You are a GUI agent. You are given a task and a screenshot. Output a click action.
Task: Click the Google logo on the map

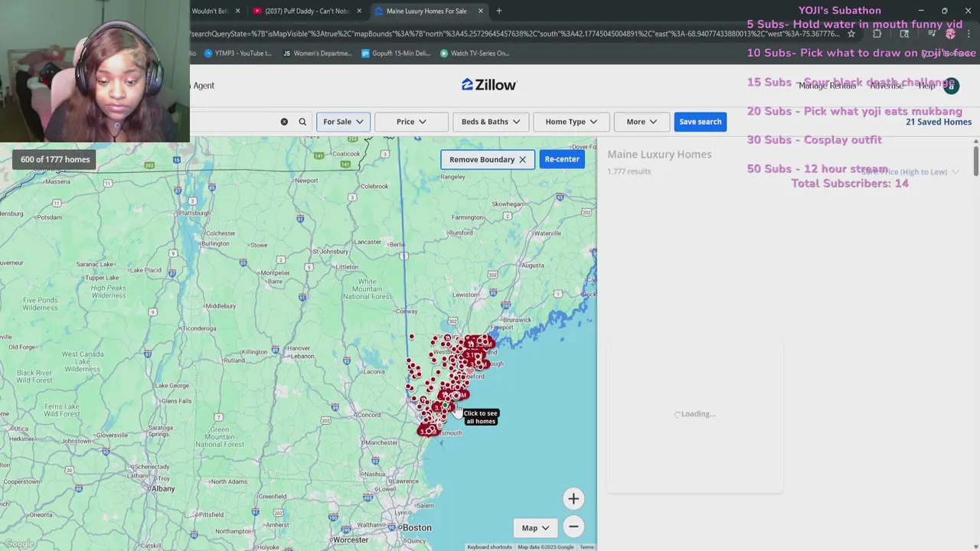[x=19, y=544]
